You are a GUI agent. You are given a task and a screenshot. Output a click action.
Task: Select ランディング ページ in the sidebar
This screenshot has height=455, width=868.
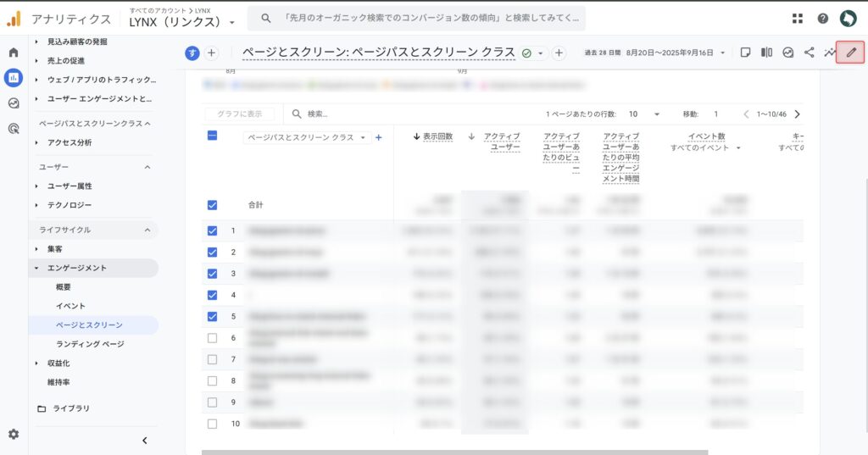coord(90,344)
